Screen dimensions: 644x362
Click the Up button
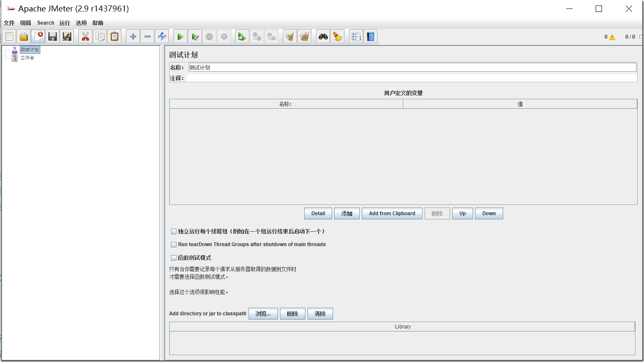pyautogui.click(x=463, y=213)
